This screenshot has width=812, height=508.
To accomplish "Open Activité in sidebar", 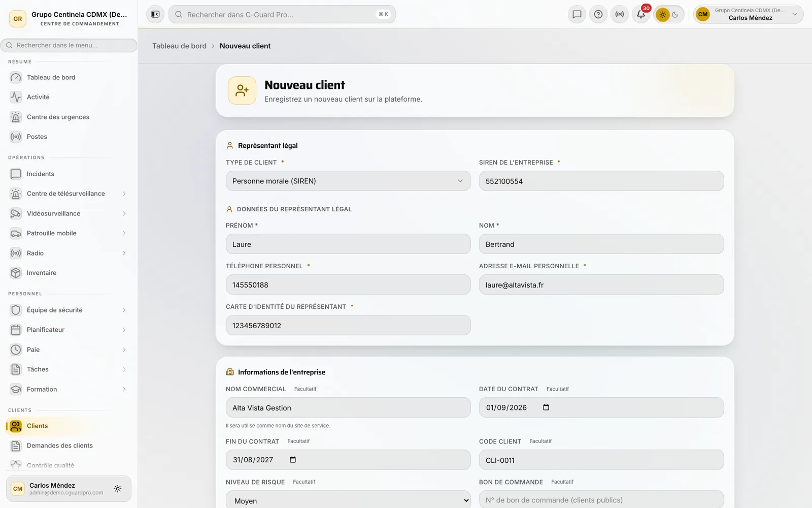I will (69, 97).
